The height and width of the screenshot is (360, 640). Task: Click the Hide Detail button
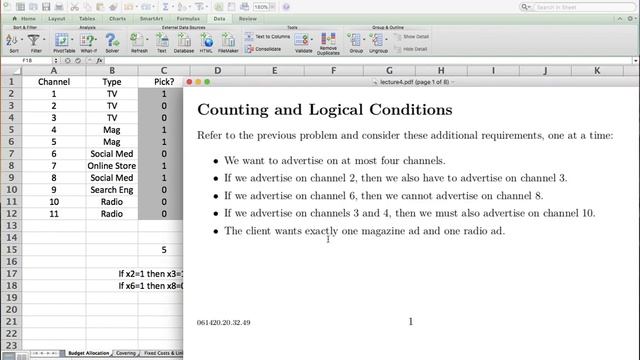(x=411, y=49)
